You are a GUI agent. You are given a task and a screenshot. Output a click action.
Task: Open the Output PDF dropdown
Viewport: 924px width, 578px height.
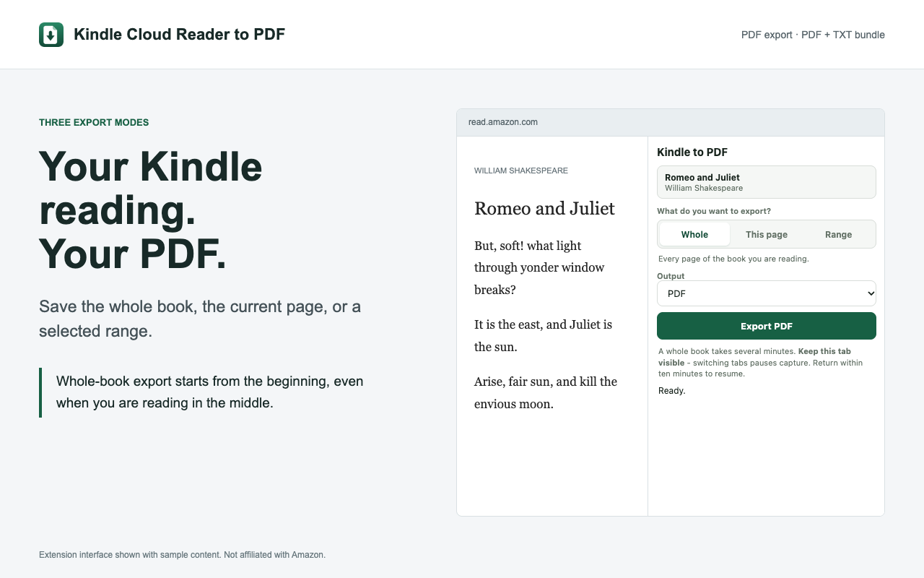(x=767, y=293)
